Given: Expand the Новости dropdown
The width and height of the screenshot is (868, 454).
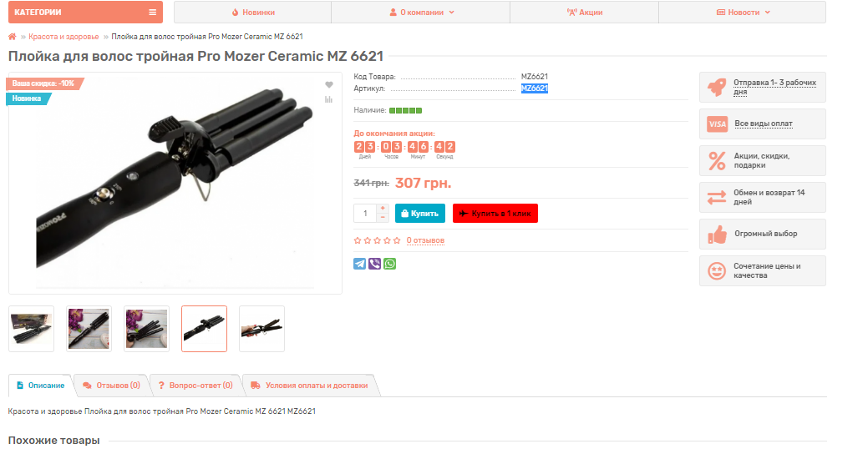Looking at the screenshot, I should point(744,13).
